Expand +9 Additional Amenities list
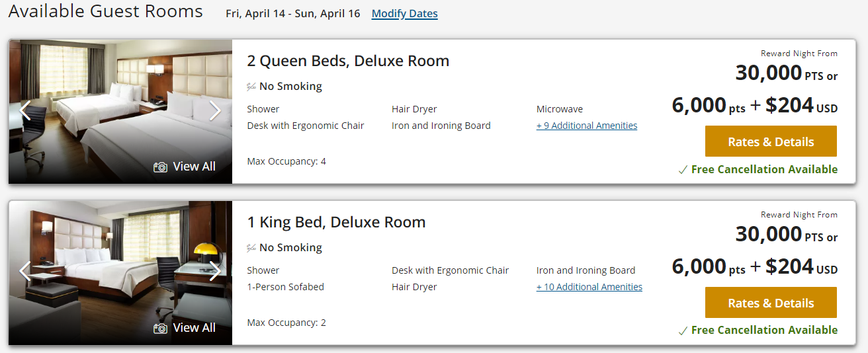The image size is (868, 353). coord(587,126)
